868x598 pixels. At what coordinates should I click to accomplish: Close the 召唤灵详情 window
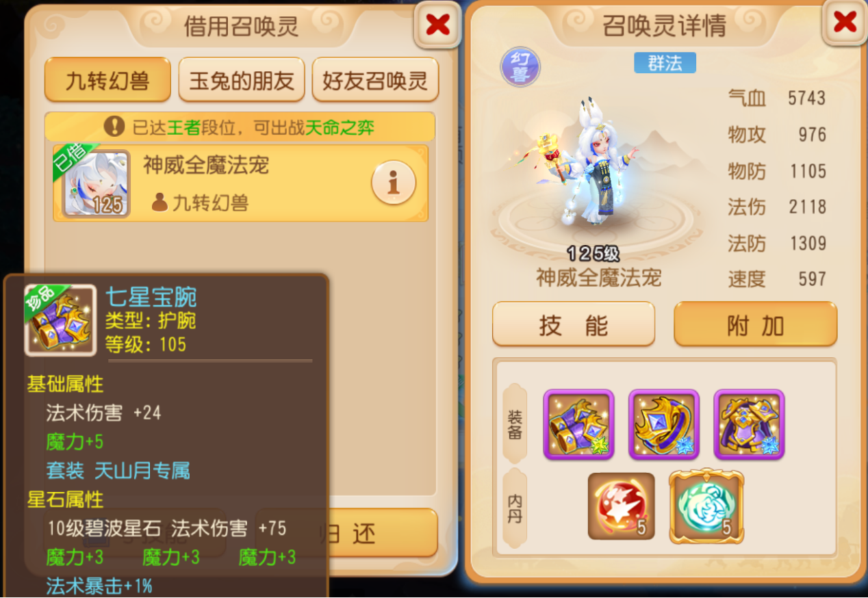pos(845,23)
